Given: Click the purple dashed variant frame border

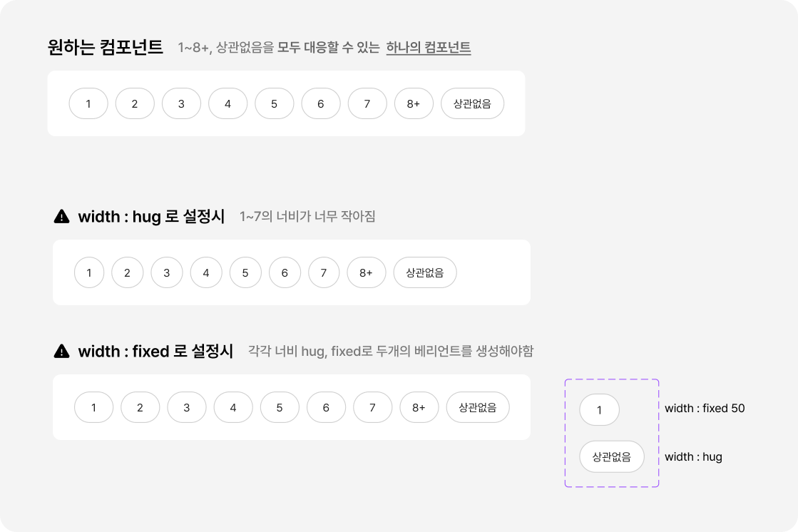Looking at the screenshot, I should pos(611,380).
